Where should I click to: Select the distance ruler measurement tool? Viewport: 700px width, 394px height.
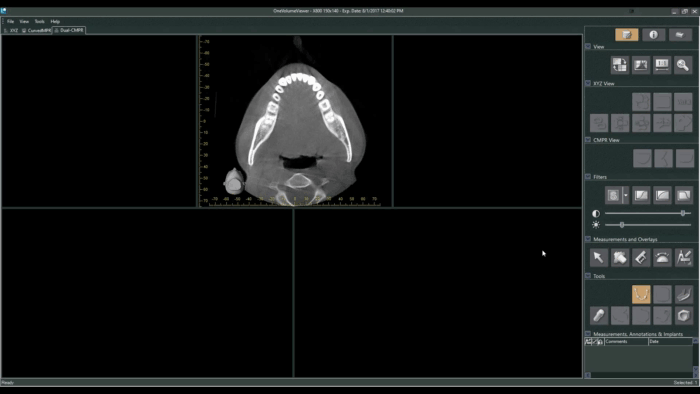[x=641, y=257]
